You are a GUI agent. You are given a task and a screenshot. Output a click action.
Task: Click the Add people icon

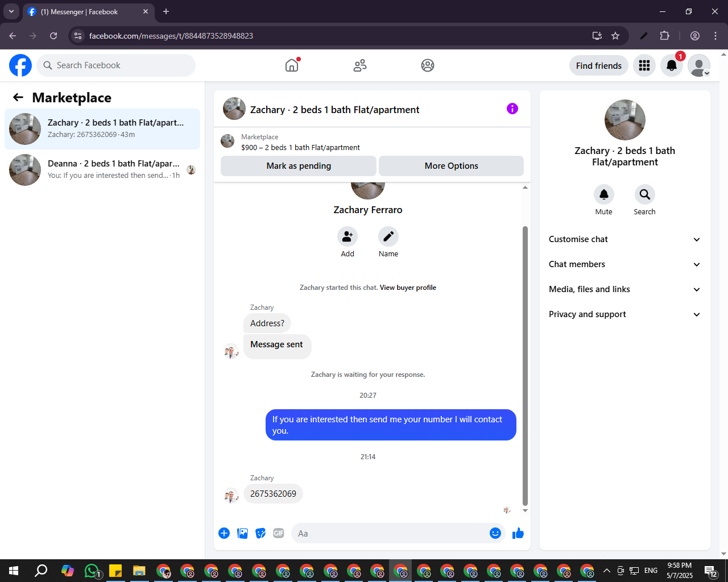point(348,236)
